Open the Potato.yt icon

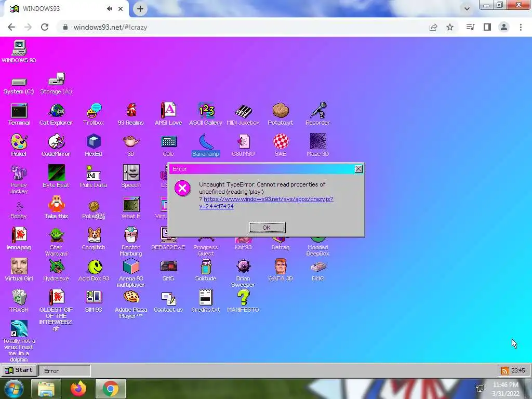pyautogui.click(x=281, y=111)
